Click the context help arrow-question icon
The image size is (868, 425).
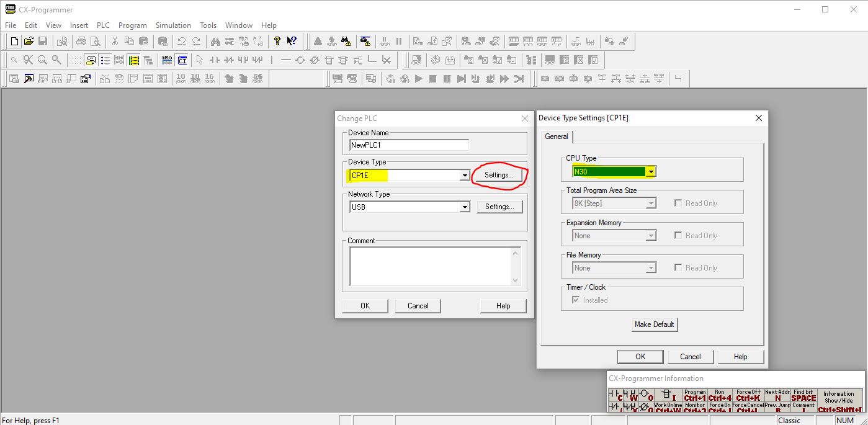click(x=291, y=42)
